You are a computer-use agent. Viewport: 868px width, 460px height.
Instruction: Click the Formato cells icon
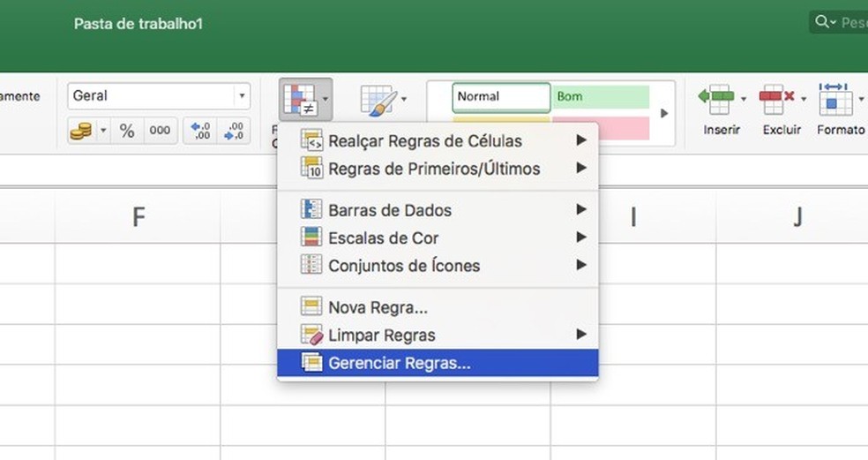tap(834, 99)
